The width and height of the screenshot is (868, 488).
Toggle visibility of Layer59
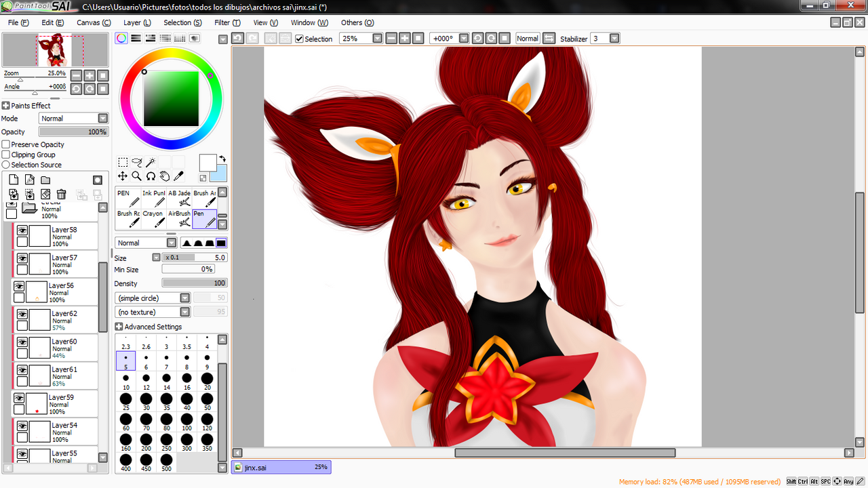tap(19, 398)
